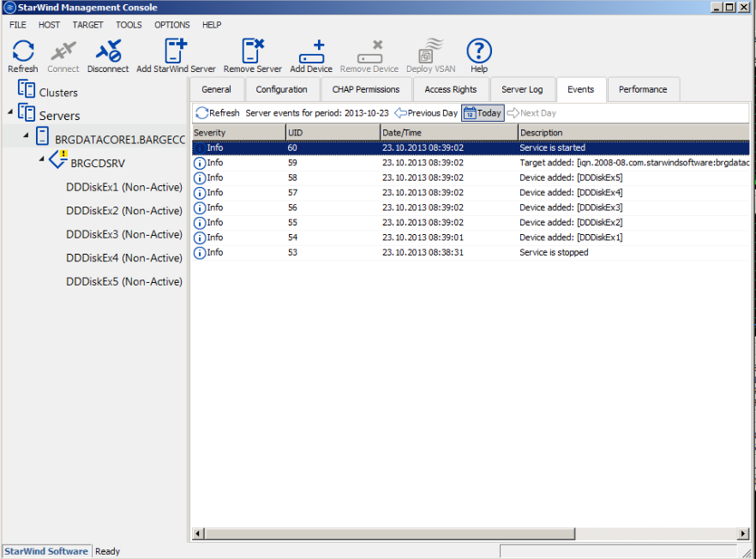
Task: Click info icon on UID 53 row
Action: 199,253
